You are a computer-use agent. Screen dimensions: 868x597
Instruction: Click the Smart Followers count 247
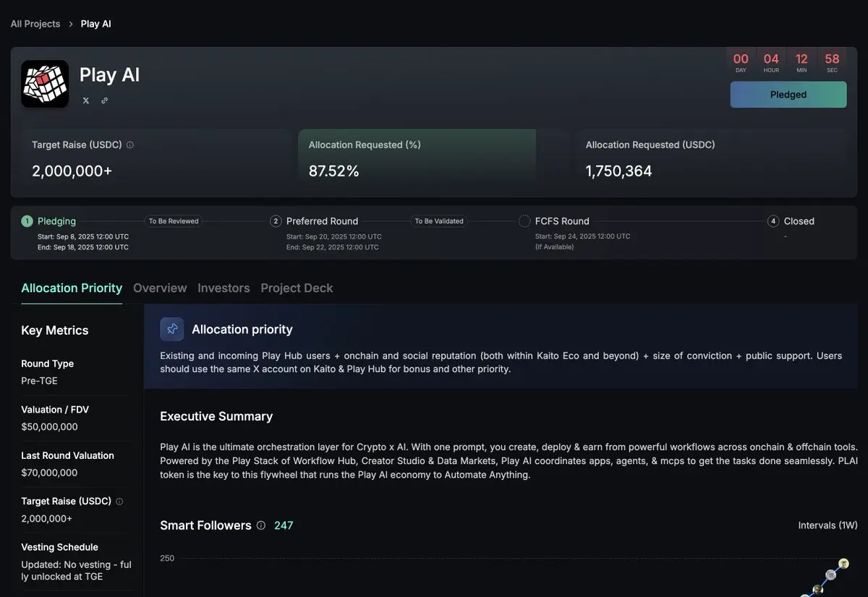tap(284, 525)
